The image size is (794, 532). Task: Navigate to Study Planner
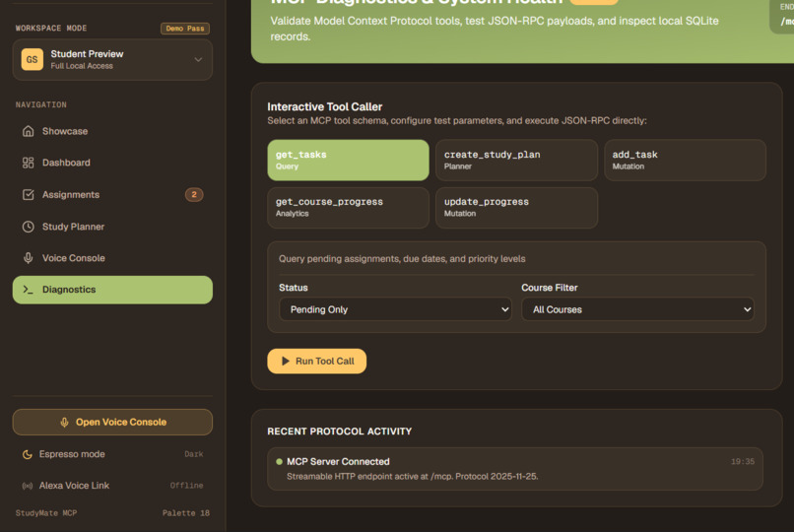[x=112, y=227]
